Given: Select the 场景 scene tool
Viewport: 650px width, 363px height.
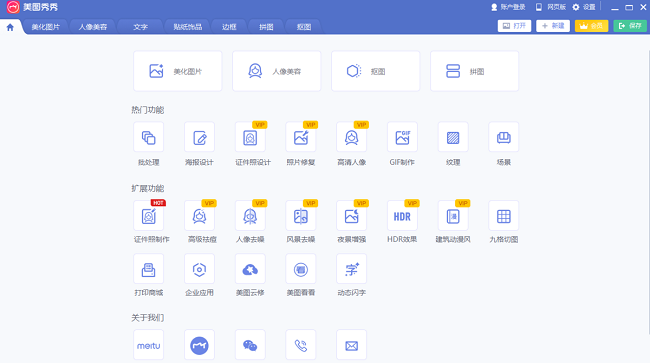Looking at the screenshot, I should click(504, 137).
